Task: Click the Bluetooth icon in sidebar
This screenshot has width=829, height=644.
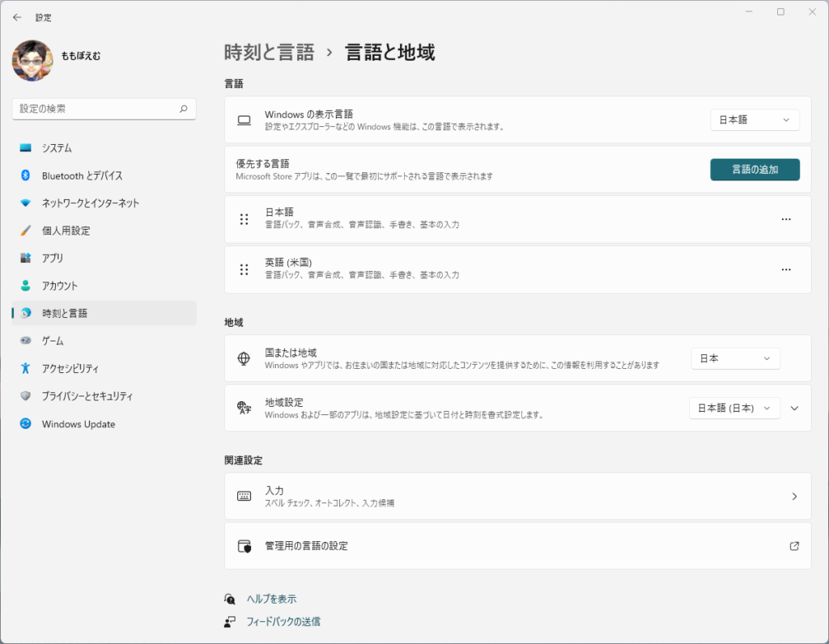Action: point(25,176)
